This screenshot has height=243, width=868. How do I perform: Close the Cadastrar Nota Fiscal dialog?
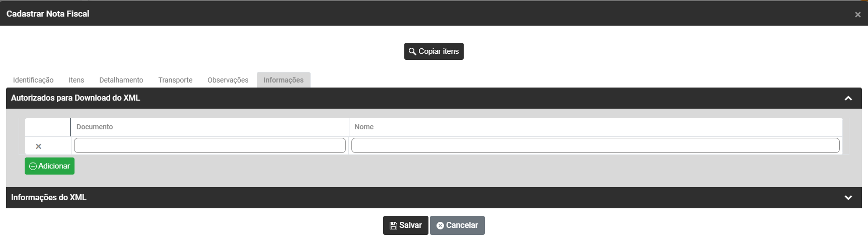tap(857, 15)
